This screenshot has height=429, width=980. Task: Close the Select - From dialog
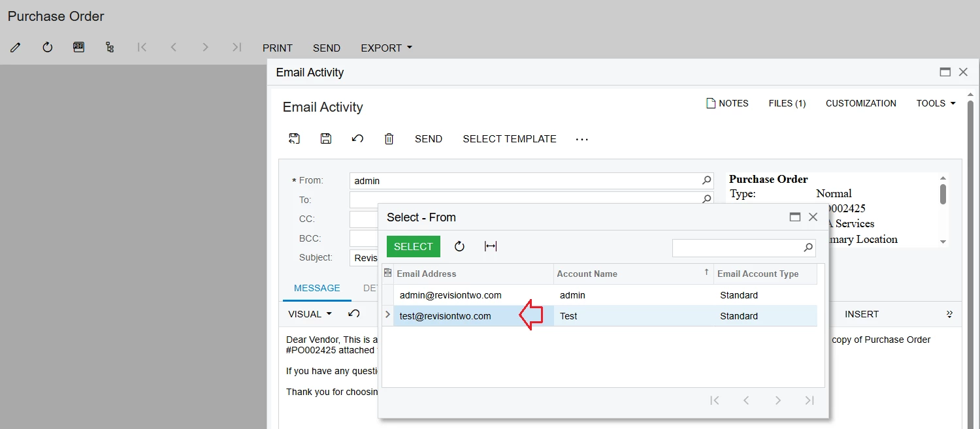tap(813, 217)
